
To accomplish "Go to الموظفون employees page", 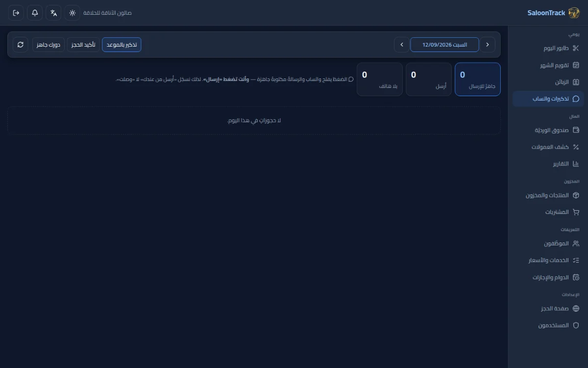I will tap(548, 243).
